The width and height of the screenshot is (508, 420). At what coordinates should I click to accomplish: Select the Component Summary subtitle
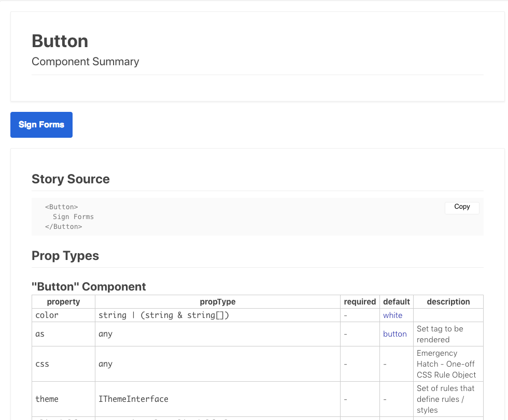pos(86,62)
